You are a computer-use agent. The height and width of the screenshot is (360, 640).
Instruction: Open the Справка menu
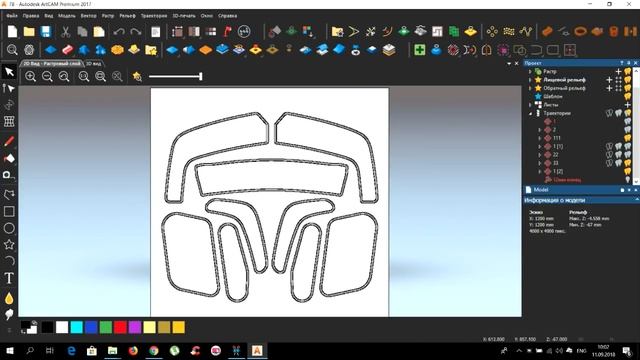pyautogui.click(x=227, y=16)
